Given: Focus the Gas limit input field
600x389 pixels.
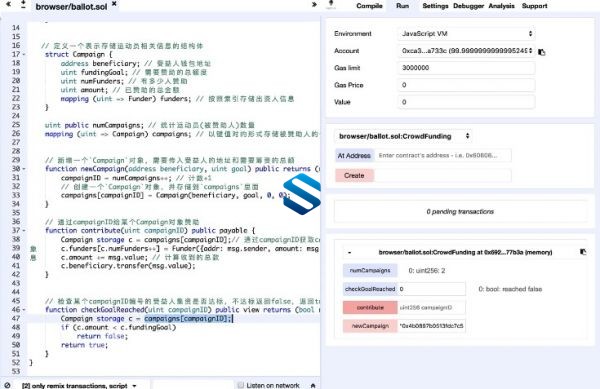Looking at the screenshot, I should 466,68.
